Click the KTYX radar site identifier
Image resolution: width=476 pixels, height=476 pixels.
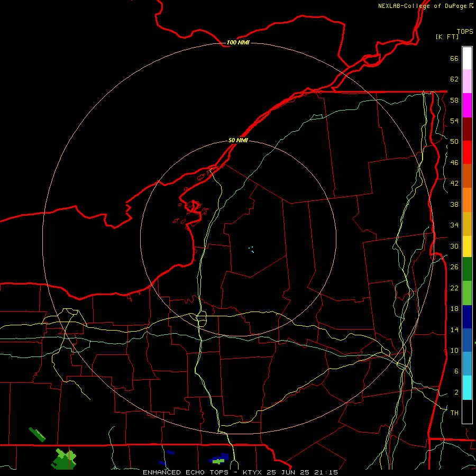tap(252, 472)
